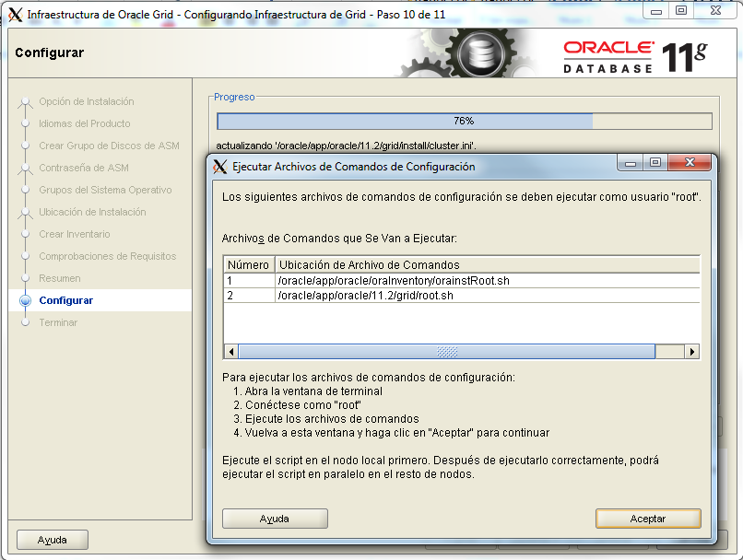
Task: Click the Idiomas del Producto sidebar entry
Action: [83, 123]
